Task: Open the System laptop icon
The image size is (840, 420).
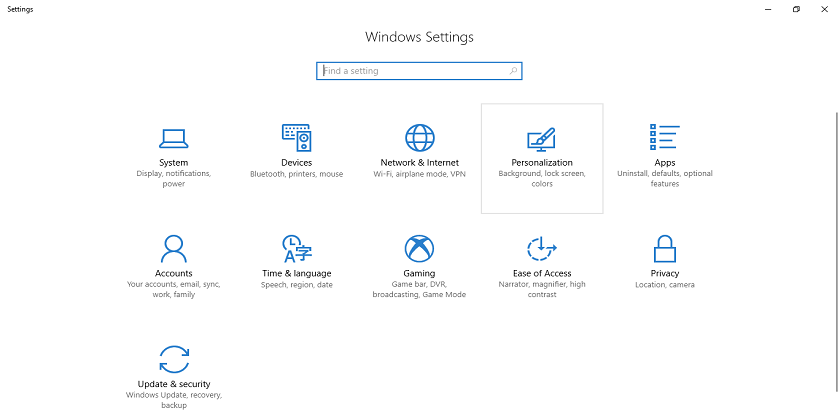Action: point(174,138)
